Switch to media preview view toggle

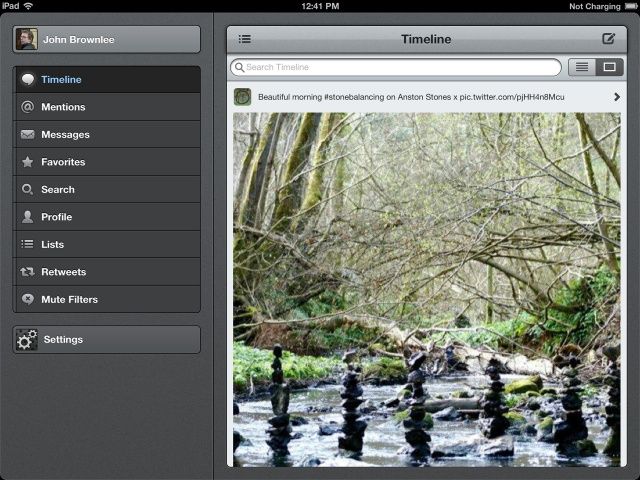click(609, 67)
